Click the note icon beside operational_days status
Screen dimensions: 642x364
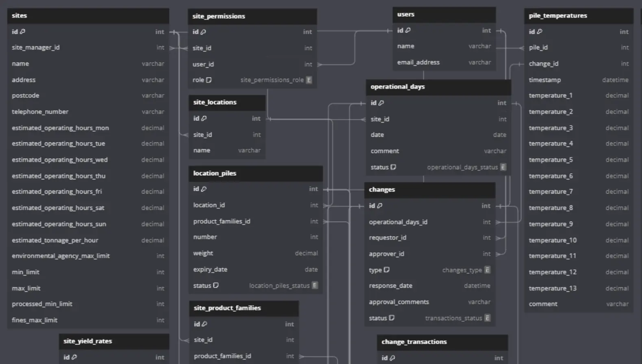click(393, 167)
